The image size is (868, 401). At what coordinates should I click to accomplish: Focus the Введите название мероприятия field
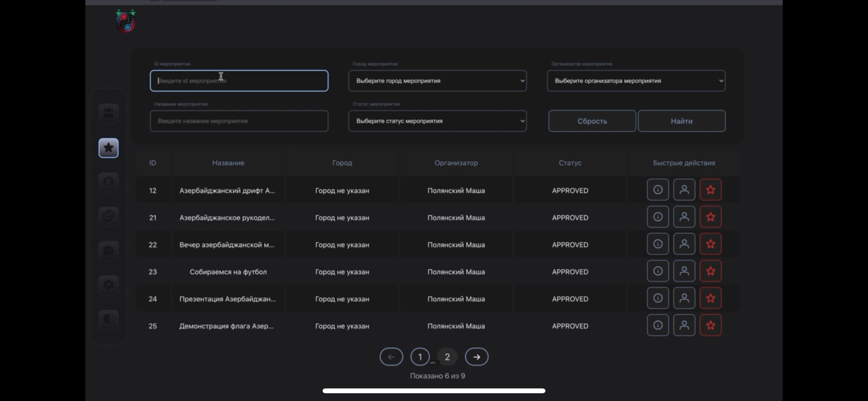tap(239, 121)
